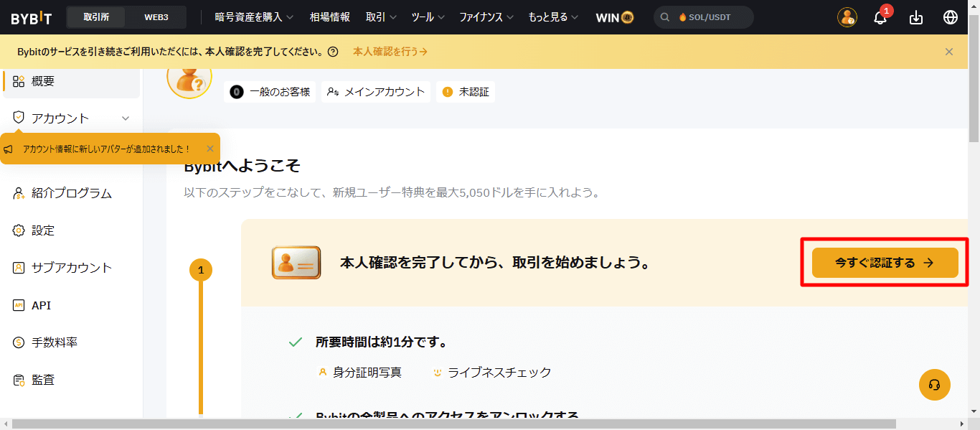The image size is (980, 430).
Task: Open the もっと見る dropdown
Action: 552,17
